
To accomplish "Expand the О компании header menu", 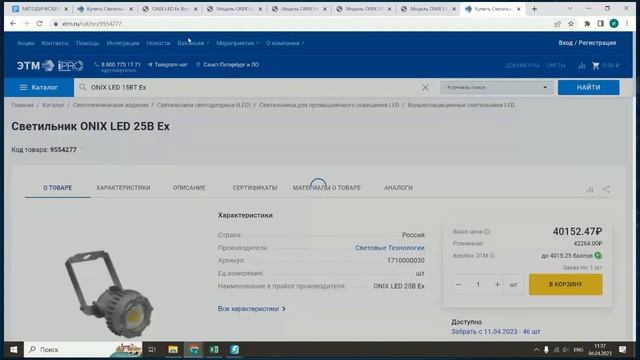I will coord(285,43).
